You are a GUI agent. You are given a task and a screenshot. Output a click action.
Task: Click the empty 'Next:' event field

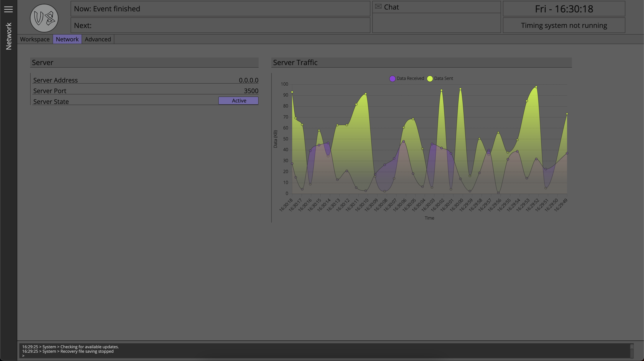pos(220,25)
